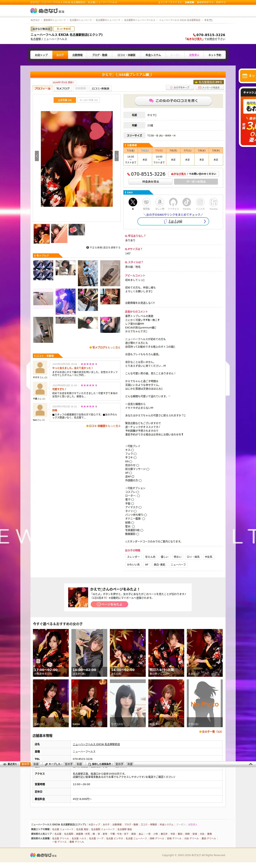
Task: Click the スレンダー feature tag
Action: [x=133, y=557]
